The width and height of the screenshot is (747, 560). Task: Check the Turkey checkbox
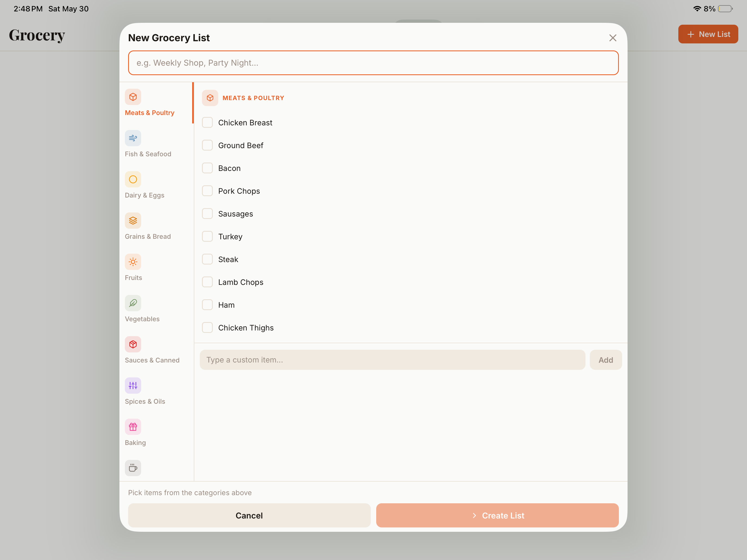click(207, 236)
